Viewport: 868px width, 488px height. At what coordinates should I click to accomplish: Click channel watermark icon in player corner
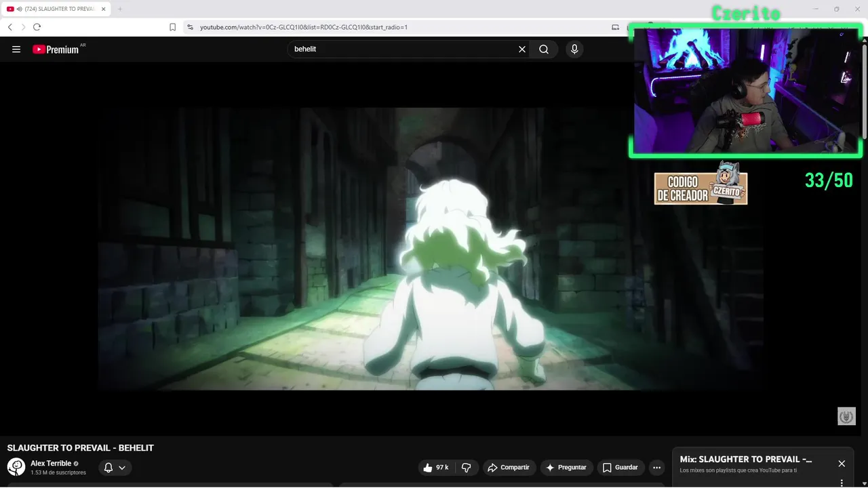(846, 416)
